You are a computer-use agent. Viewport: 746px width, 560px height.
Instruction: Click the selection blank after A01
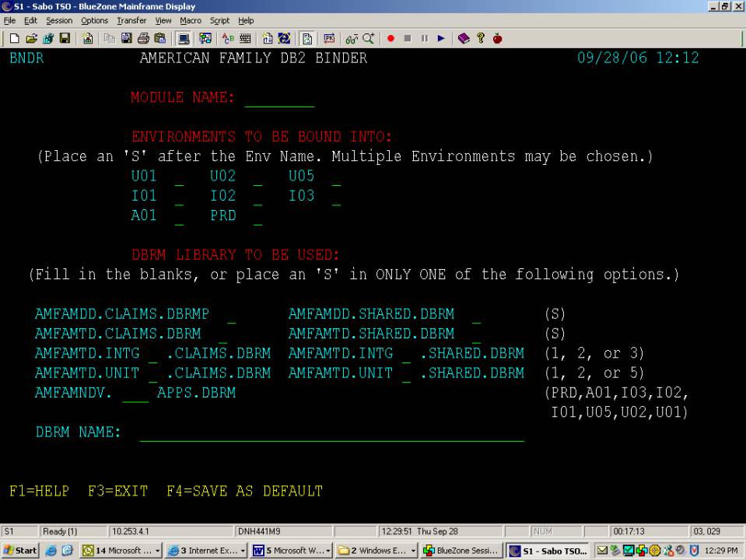click(179, 217)
